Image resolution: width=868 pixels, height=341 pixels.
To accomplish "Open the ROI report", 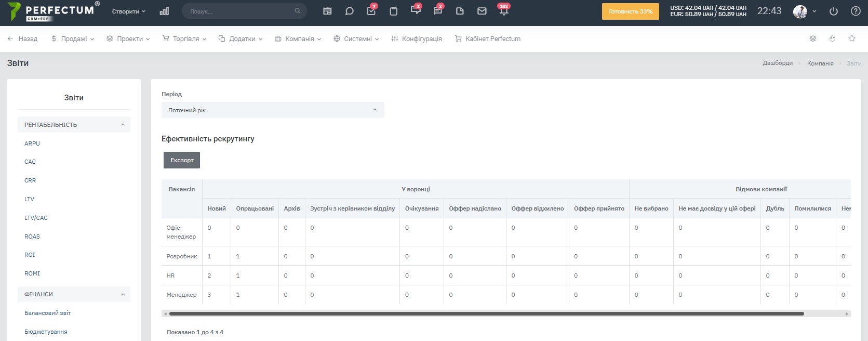I will (30, 255).
